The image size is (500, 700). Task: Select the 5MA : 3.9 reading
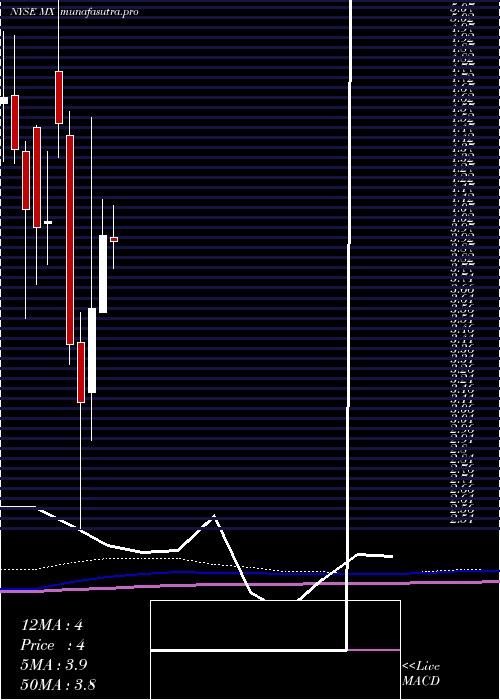point(54,665)
